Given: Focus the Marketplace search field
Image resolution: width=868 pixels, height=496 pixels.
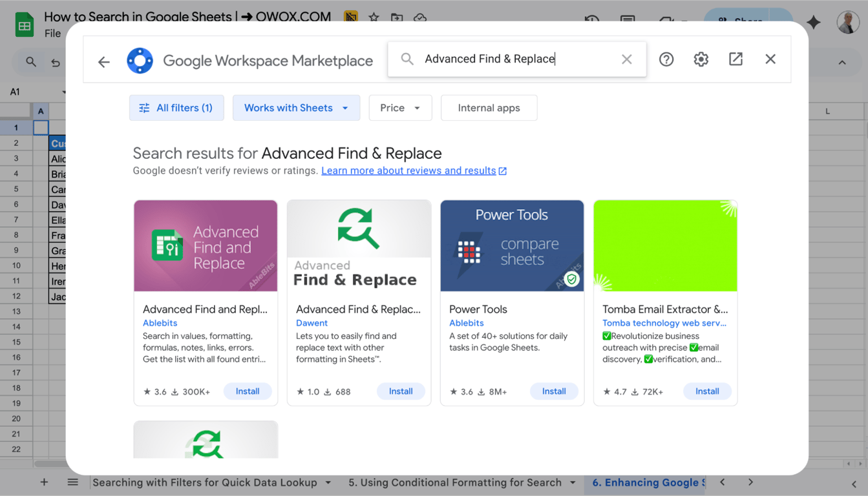Looking at the screenshot, I should tap(517, 59).
